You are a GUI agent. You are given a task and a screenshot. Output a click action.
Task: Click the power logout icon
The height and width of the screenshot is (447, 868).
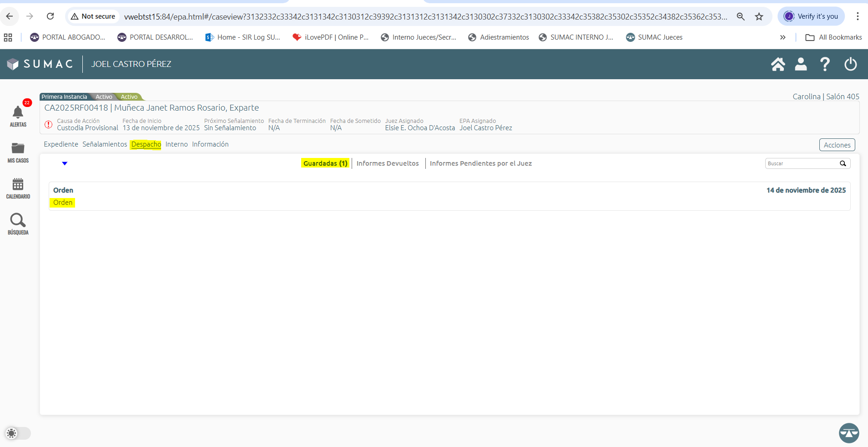point(850,64)
